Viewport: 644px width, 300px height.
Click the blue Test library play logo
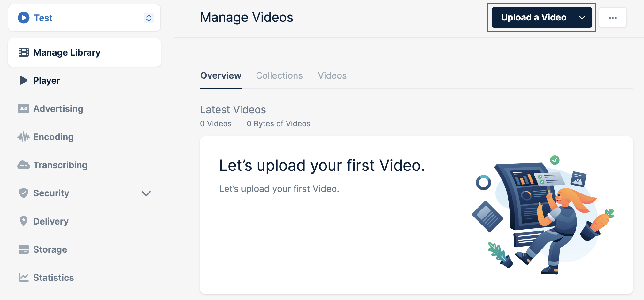pyautogui.click(x=24, y=18)
